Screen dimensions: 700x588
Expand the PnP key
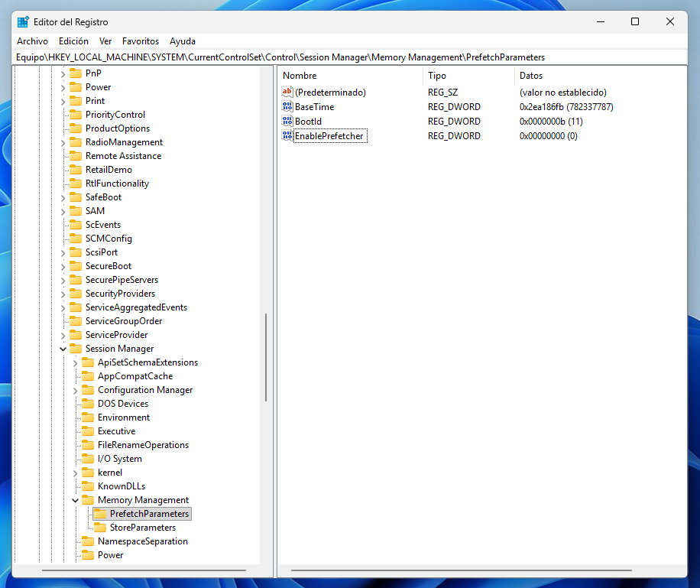63,74
